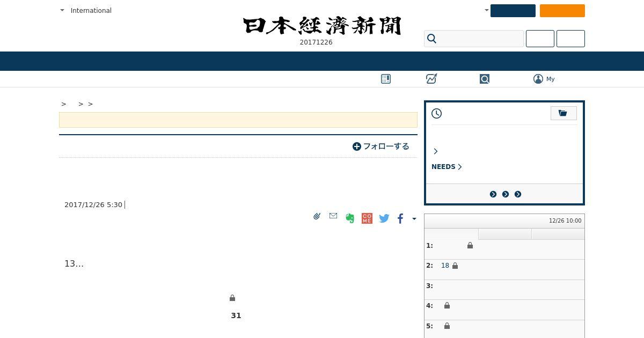Click the third circular arrow in panel footer
This screenshot has height=338, width=644.
(x=518, y=194)
